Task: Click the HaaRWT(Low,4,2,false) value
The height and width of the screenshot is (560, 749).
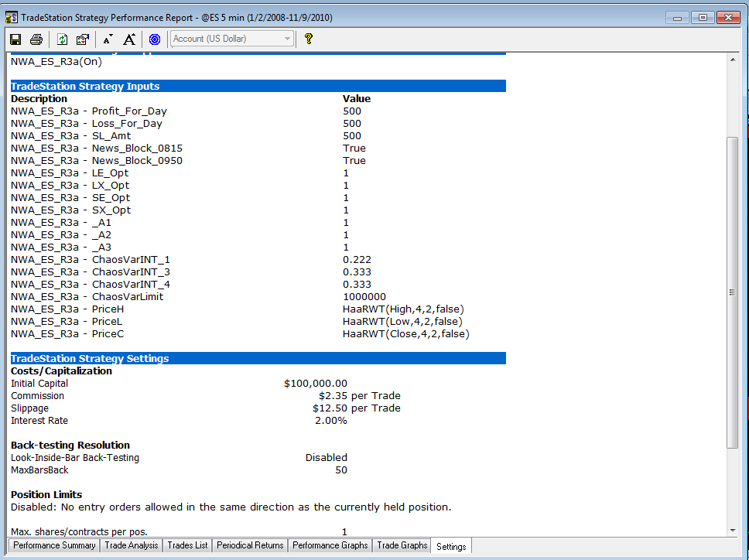Action: (x=402, y=322)
